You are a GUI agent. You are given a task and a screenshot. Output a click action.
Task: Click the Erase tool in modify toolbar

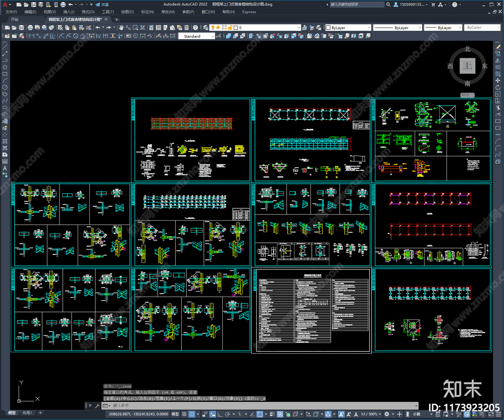(498, 47)
